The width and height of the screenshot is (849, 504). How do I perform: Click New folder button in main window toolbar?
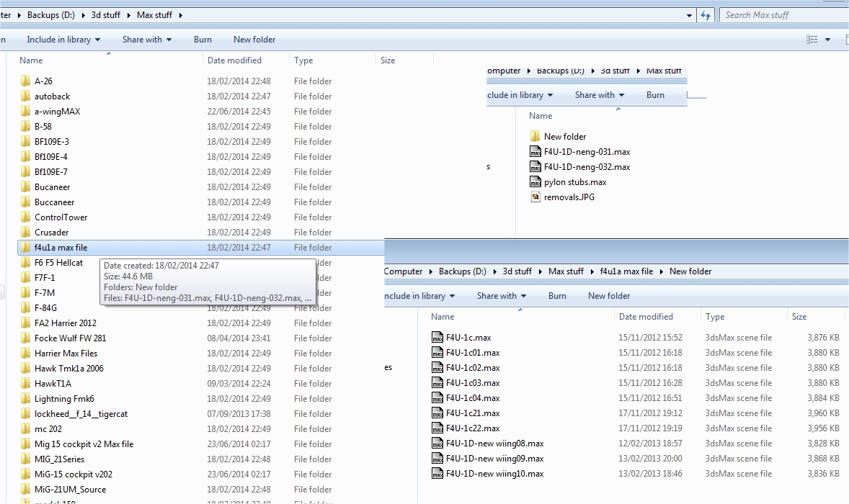[x=254, y=40]
